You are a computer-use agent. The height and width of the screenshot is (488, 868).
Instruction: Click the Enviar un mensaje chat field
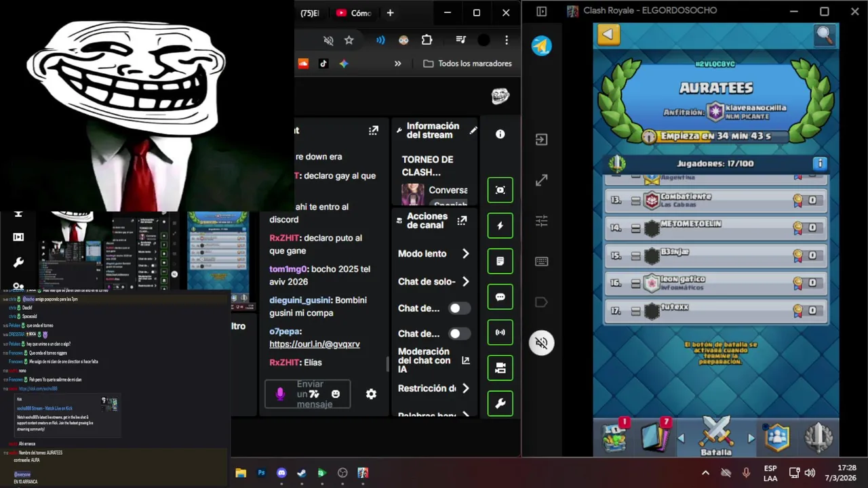(x=308, y=394)
